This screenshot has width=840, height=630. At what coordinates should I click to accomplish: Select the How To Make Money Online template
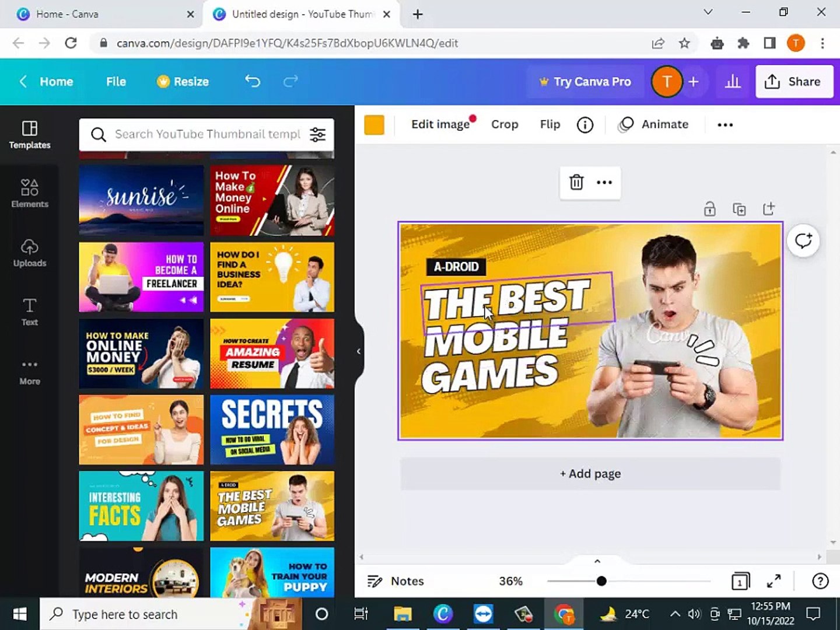pyautogui.click(x=272, y=200)
